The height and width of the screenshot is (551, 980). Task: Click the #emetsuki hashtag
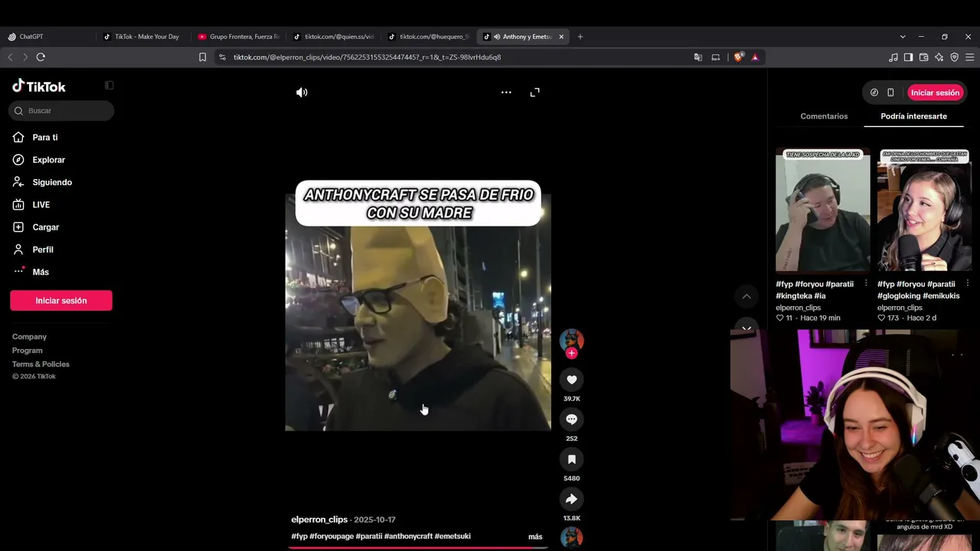[x=452, y=536]
